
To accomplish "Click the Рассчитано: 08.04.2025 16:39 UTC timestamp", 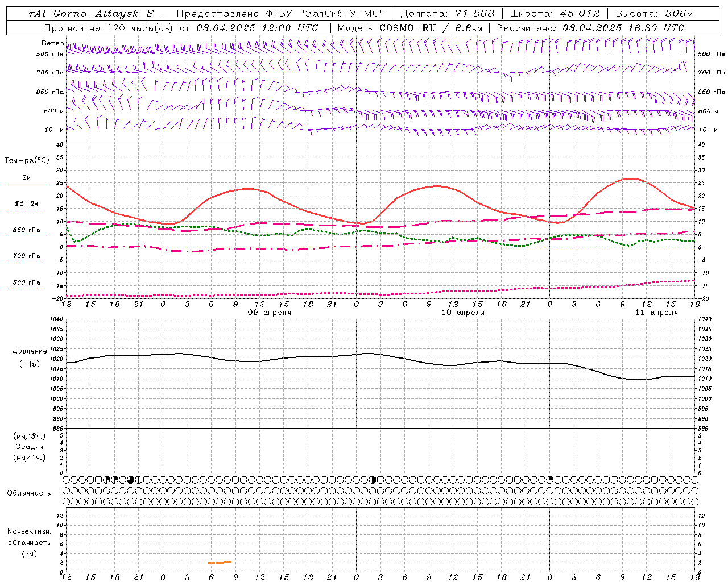I will pos(590,28).
